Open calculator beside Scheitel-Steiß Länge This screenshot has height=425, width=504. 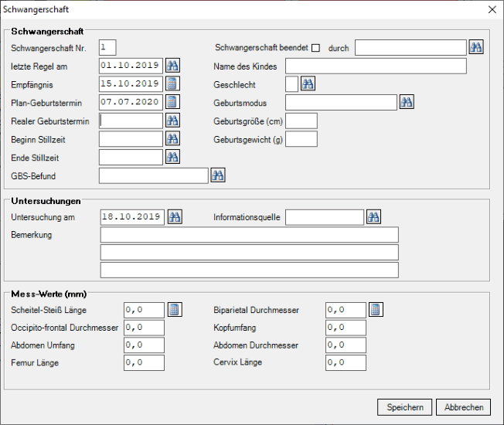(175, 310)
